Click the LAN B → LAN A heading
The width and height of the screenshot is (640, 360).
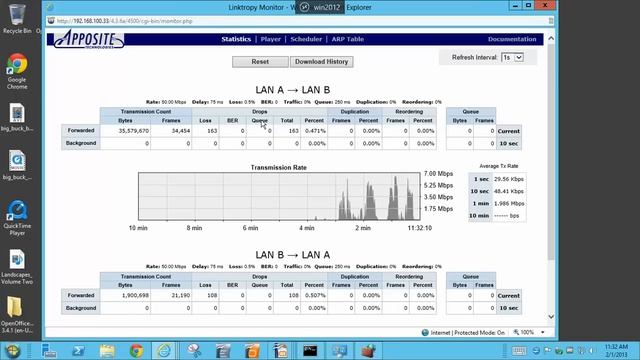click(x=293, y=255)
